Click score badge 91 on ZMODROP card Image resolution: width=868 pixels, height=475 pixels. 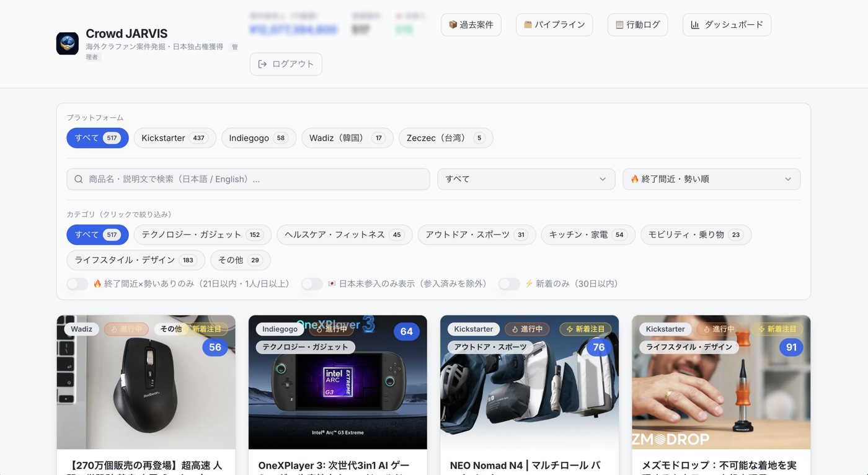[791, 347]
